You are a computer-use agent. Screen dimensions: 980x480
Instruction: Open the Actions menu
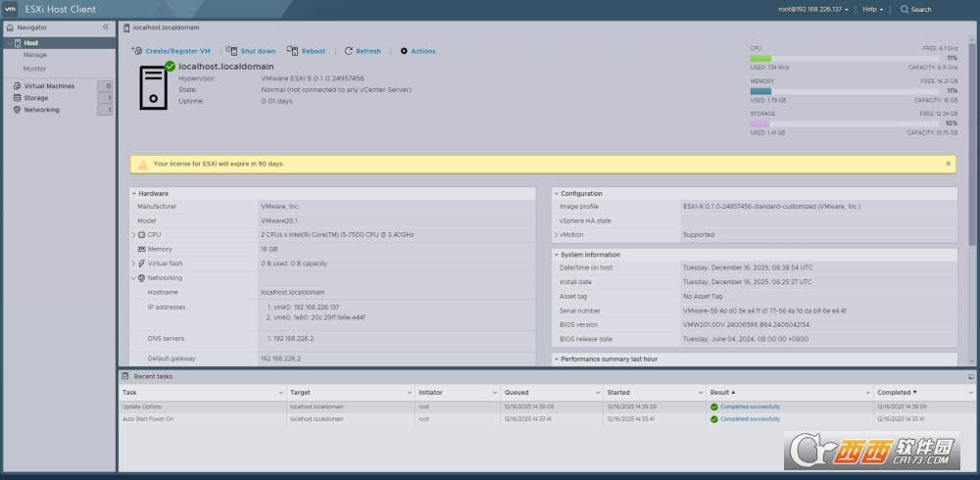click(x=417, y=51)
